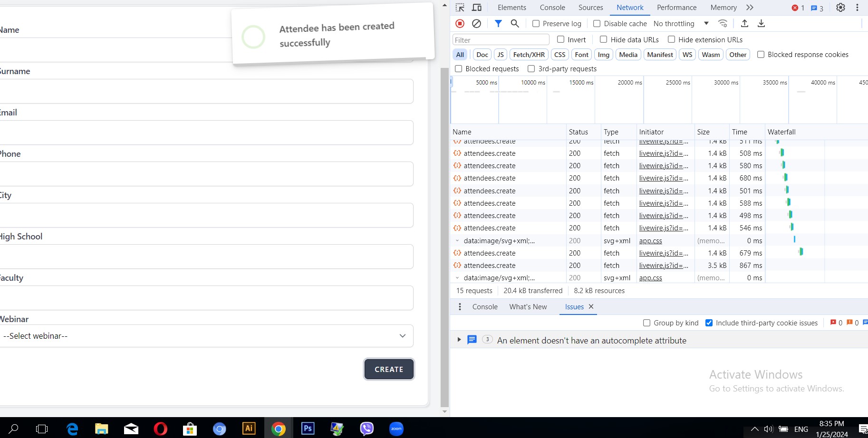Click the Filter text input

point(501,40)
